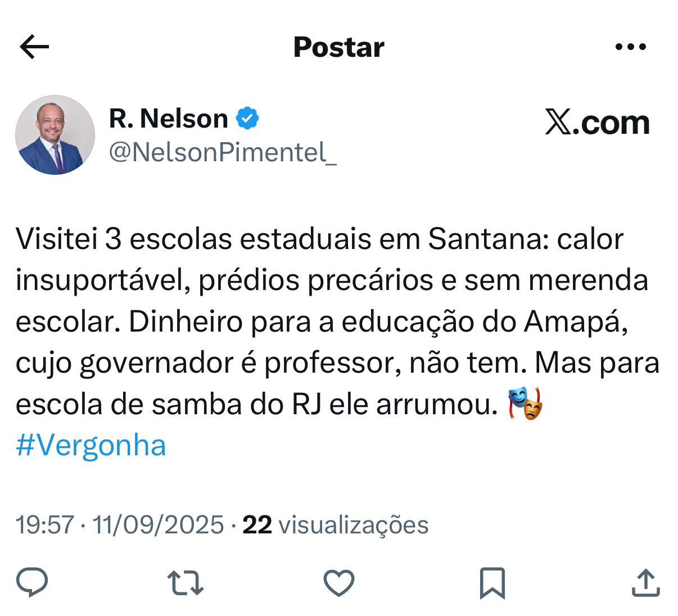
Task: Click the R. Nelson display name
Action: point(168,119)
